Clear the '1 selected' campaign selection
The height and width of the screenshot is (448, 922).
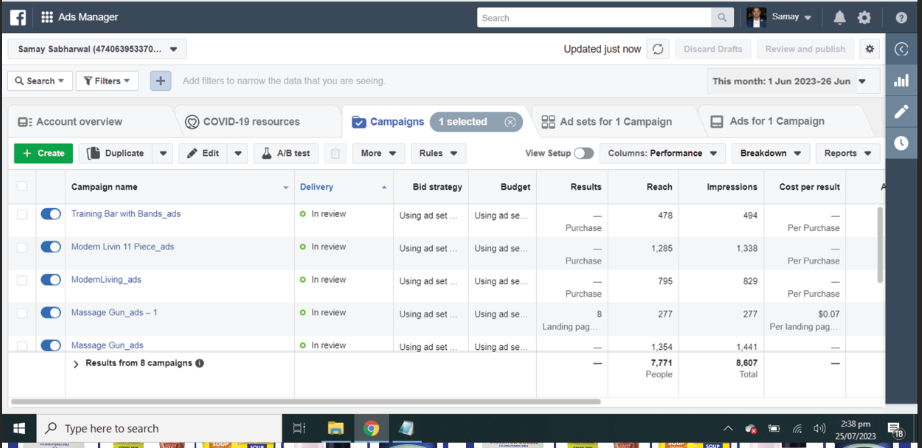(x=510, y=122)
